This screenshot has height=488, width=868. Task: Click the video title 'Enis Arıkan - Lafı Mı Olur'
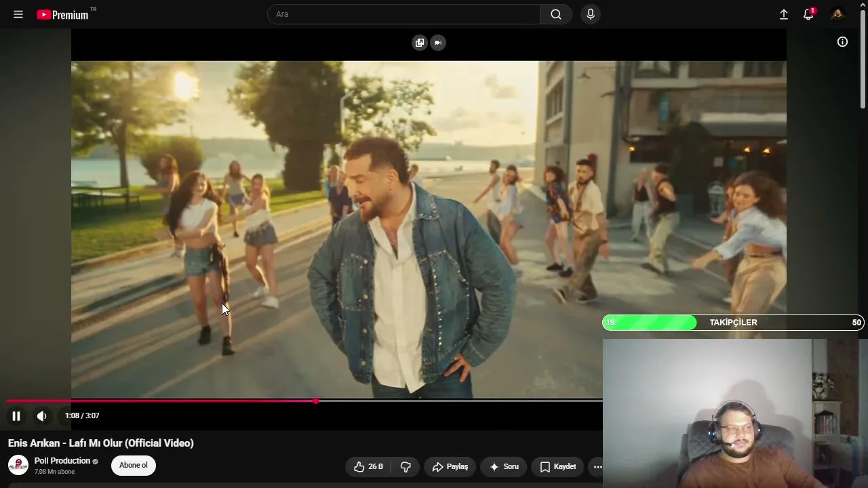pos(101,443)
